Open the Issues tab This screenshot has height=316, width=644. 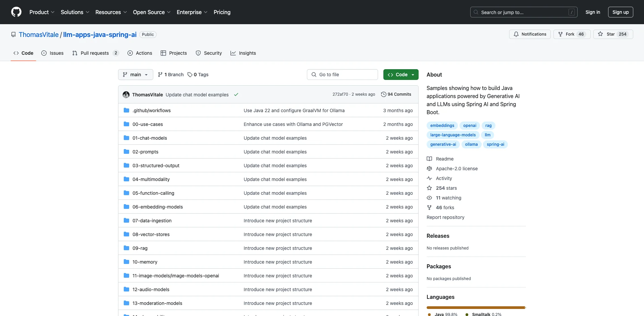[52, 53]
